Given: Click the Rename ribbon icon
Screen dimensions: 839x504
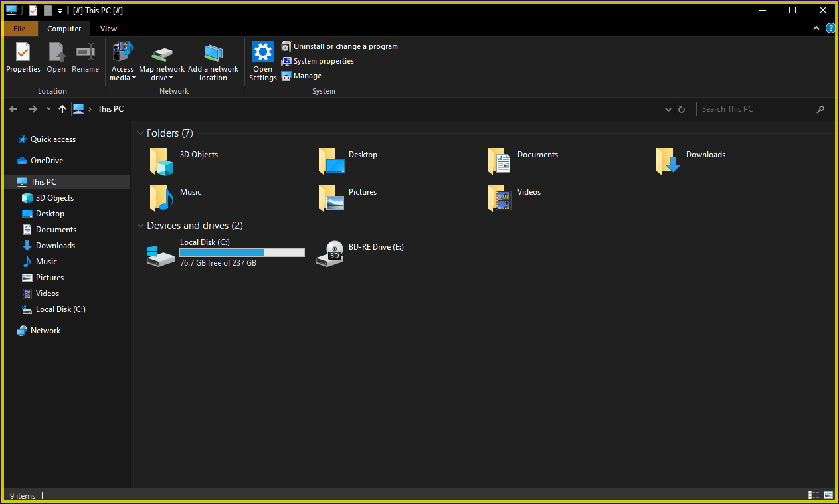Looking at the screenshot, I should pyautogui.click(x=85, y=52).
